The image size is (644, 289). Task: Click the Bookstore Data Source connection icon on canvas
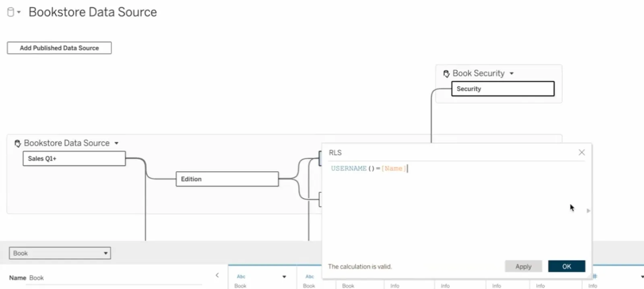tap(17, 143)
